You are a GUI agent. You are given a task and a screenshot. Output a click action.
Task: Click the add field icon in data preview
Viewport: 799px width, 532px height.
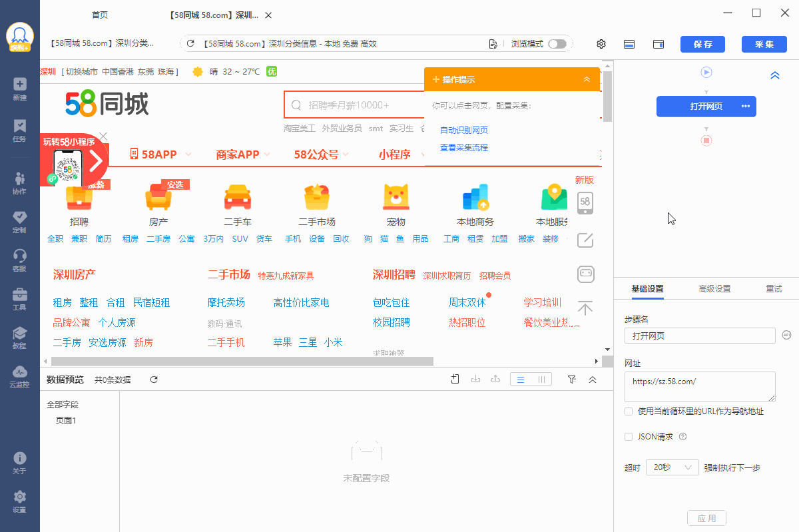click(x=455, y=379)
